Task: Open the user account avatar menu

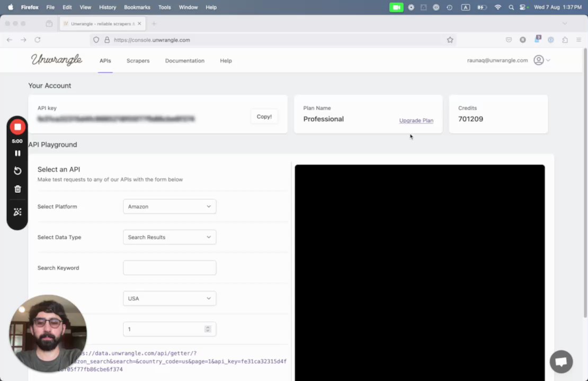Action: 539,60
